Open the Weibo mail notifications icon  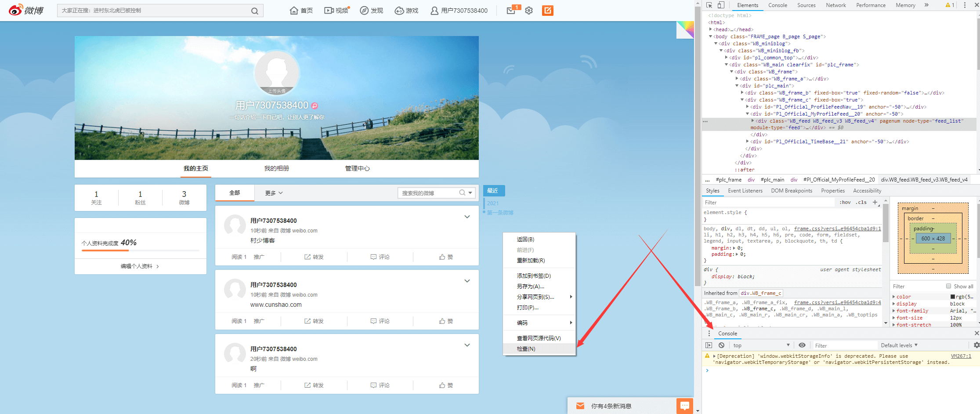coord(511,11)
